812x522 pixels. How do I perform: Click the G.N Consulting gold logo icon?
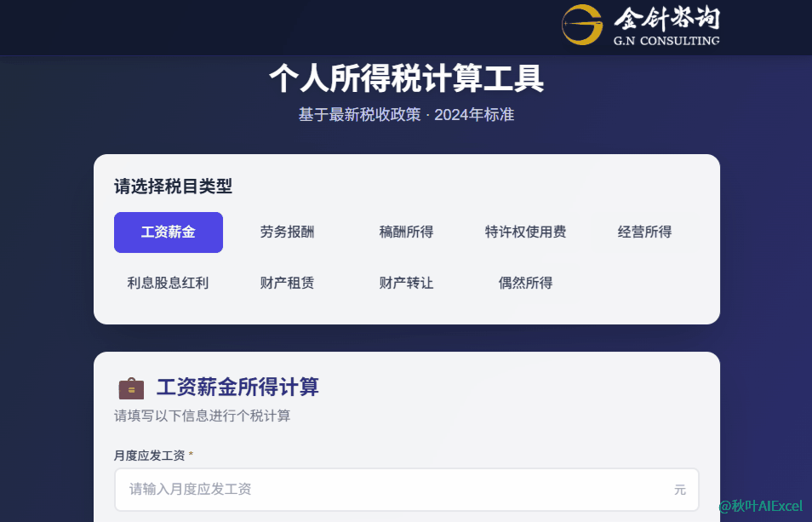[582, 25]
